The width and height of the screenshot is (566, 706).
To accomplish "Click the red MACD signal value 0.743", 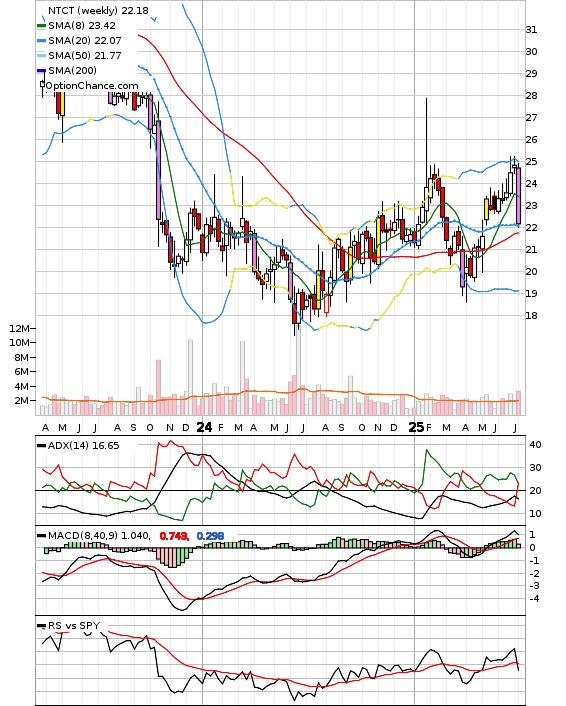I will pyautogui.click(x=174, y=536).
